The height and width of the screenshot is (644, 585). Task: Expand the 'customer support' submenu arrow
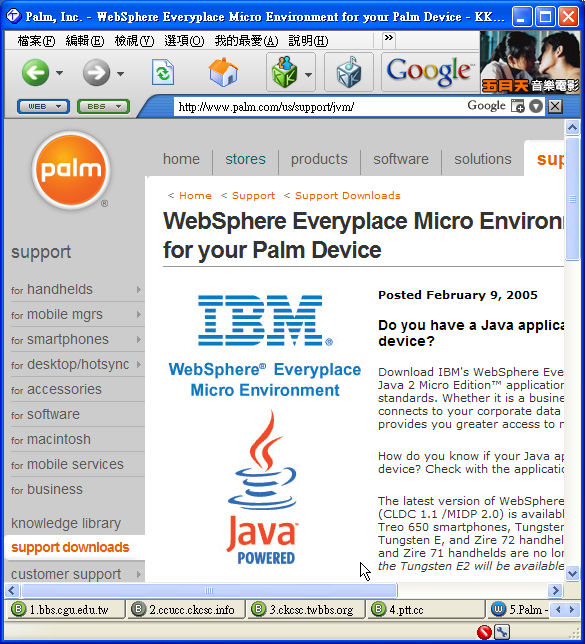[x=139, y=574]
